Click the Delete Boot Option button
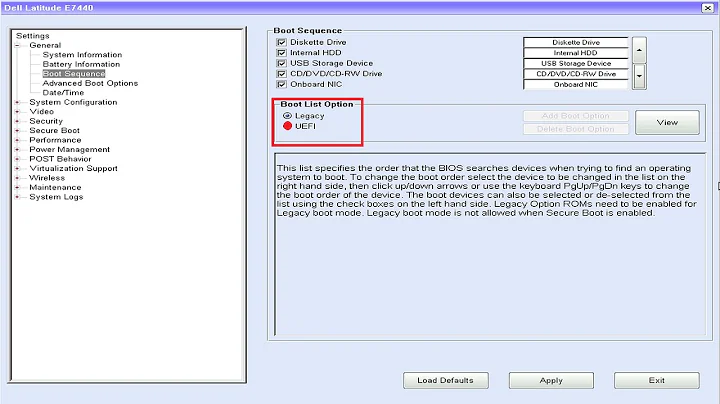 pyautogui.click(x=575, y=129)
